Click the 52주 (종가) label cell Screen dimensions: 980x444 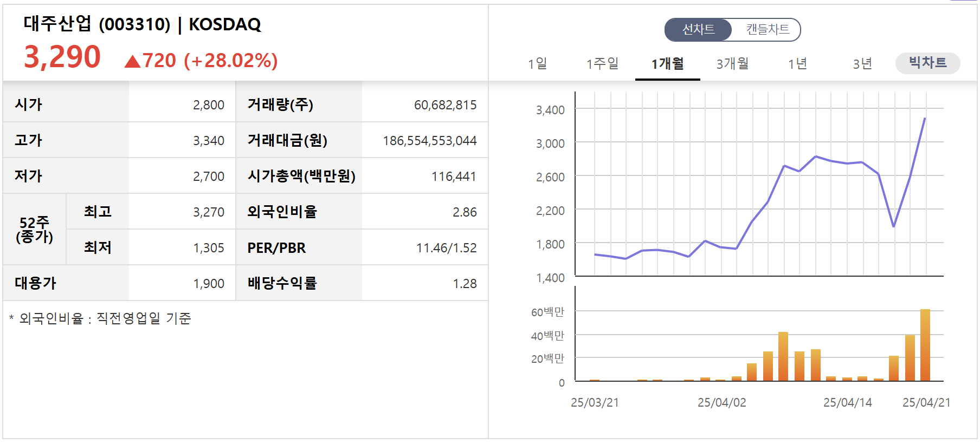tap(35, 230)
